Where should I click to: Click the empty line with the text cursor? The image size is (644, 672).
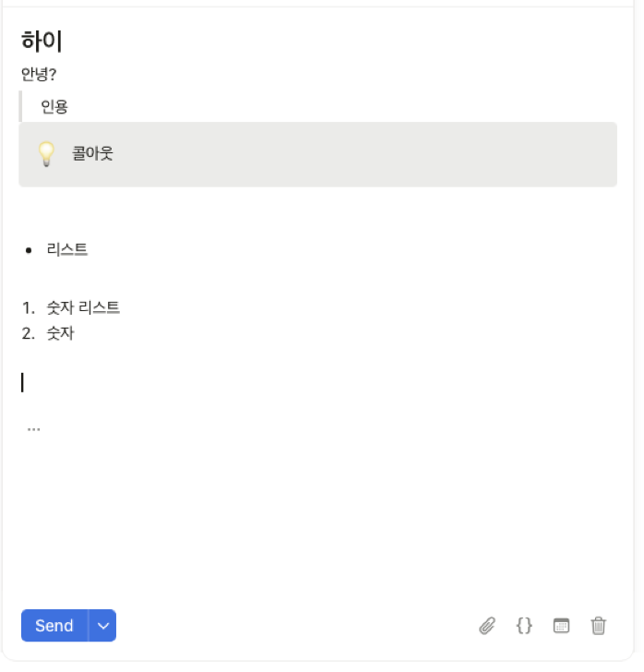(318, 382)
